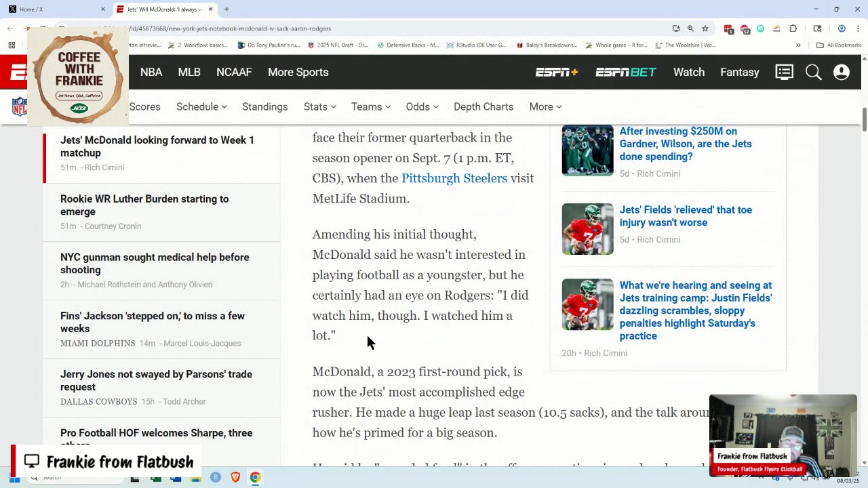Open the ESPN scores ticker icon

pos(785,72)
